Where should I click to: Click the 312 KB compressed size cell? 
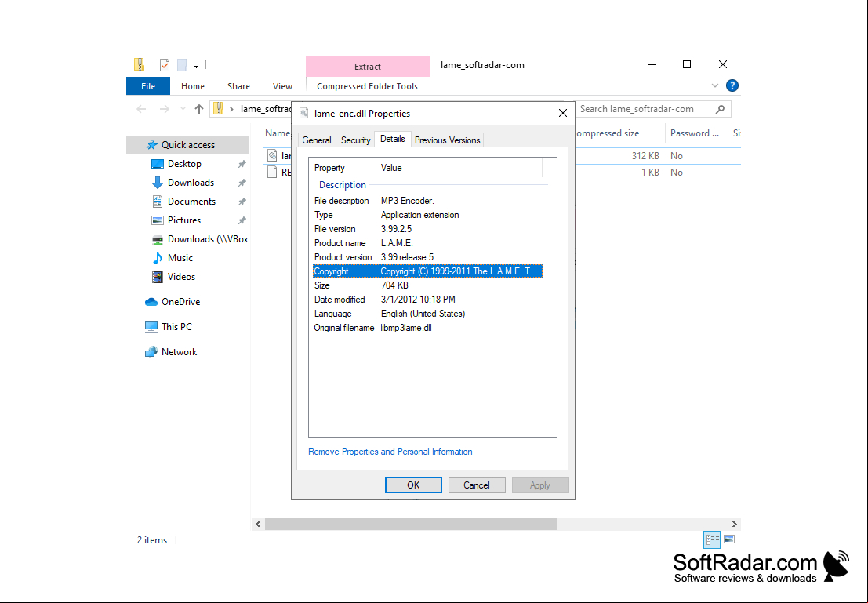(645, 156)
